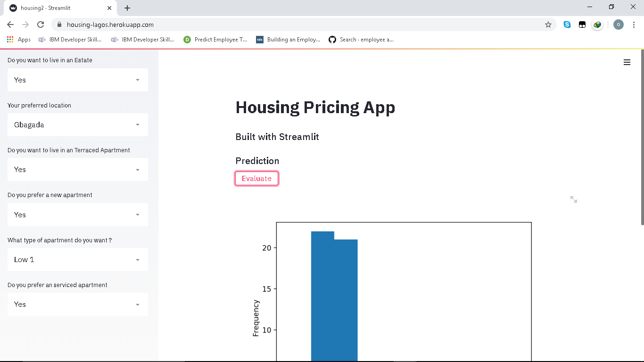
Task: Open the Streamlit hamburger menu
Action: point(627,62)
